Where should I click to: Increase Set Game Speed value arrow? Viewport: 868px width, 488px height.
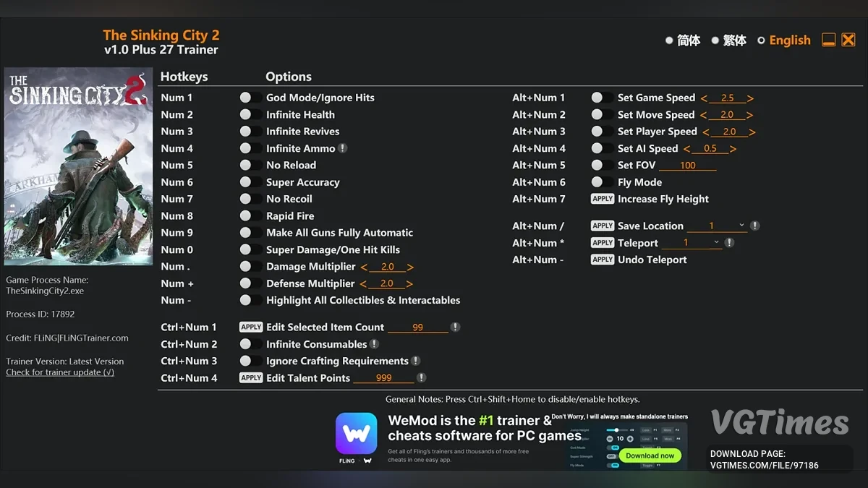[x=750, y=98]
